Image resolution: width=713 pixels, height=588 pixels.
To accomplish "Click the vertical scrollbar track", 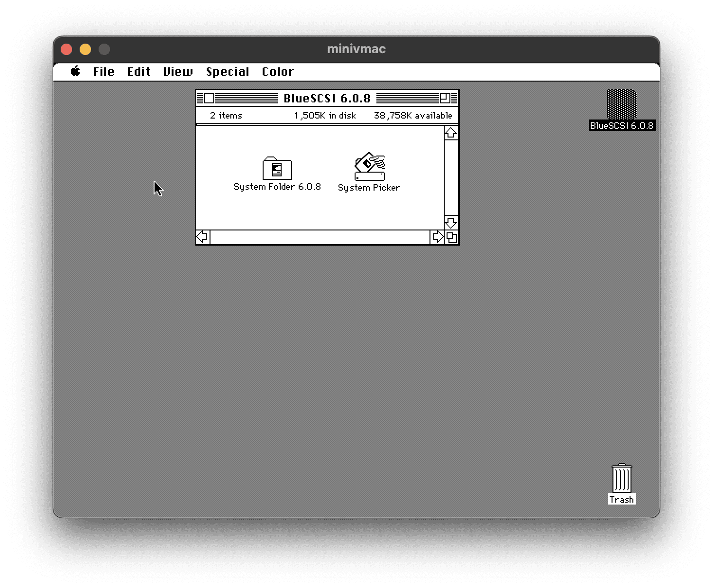I will tap(451, 178).
